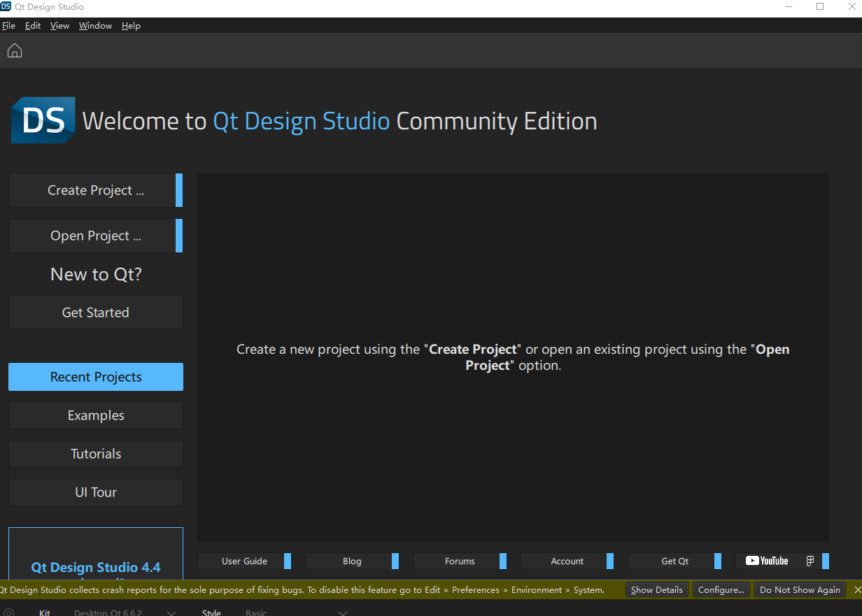This screenshot has width=862, height=616.
Task: Open the Edit menu
Action: [33, 26]
